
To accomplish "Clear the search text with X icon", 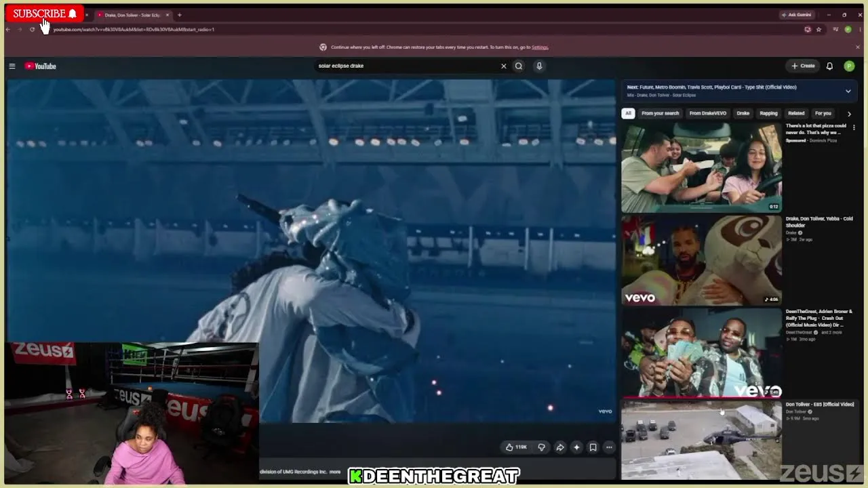I will pos(503,66).
